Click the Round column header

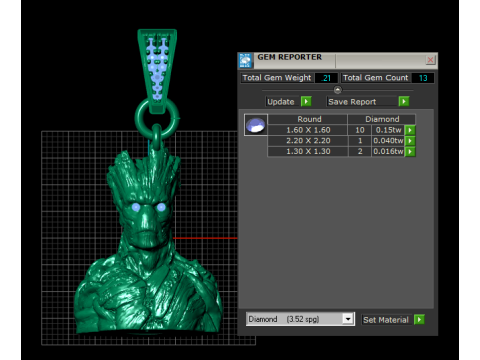[x=308, y=119]
